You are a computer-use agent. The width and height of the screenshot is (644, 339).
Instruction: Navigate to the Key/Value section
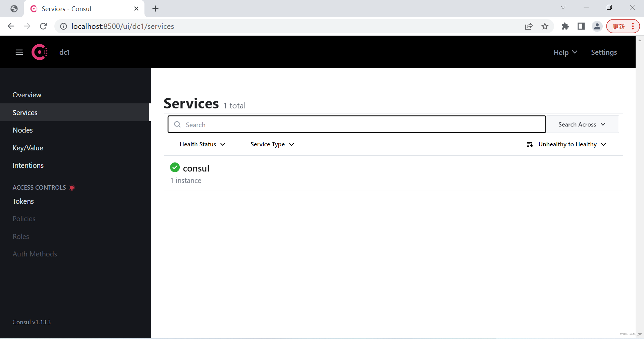(28, 148)
